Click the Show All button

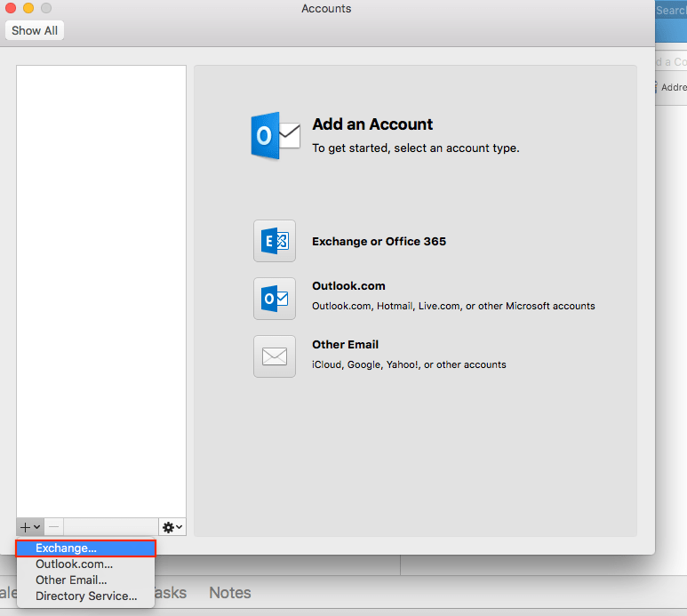(x=35, y=31)
